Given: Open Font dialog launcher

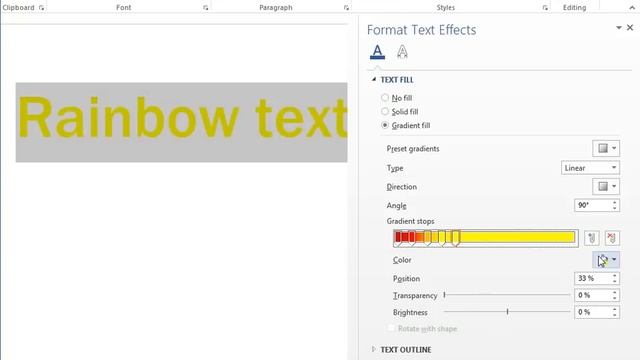Looking at the screenshot, I should (206, 8).
